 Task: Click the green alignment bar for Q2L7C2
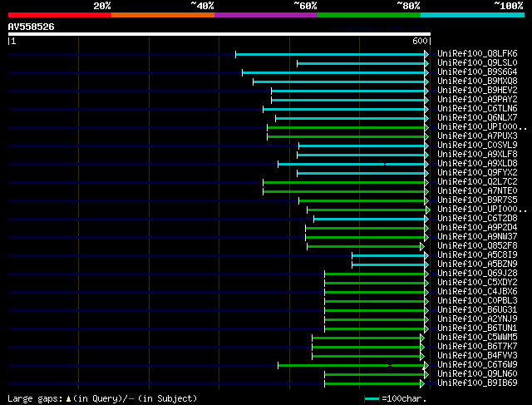[x=343, y=183]
